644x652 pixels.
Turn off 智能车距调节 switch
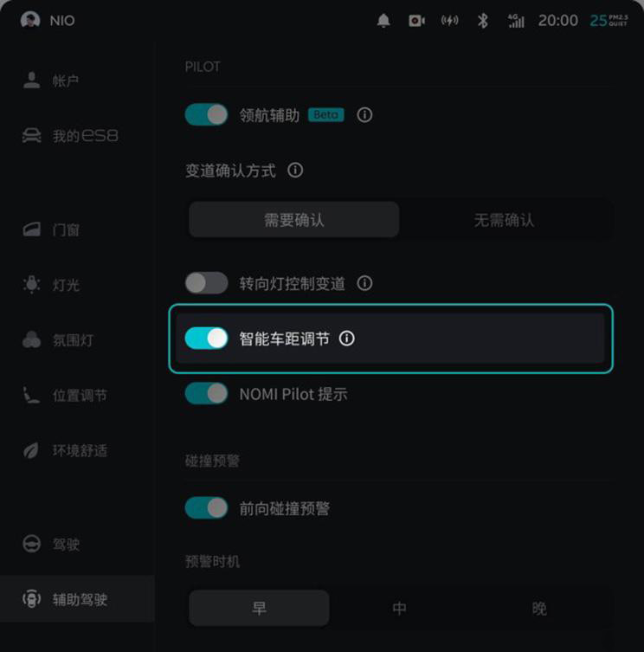click(x=206, y=338)
